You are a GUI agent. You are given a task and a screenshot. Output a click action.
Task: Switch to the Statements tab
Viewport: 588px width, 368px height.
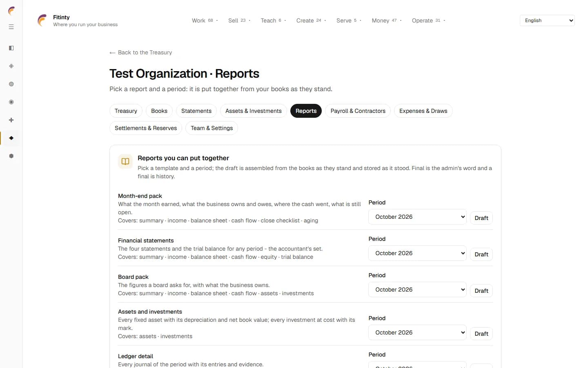coord(196,111)
